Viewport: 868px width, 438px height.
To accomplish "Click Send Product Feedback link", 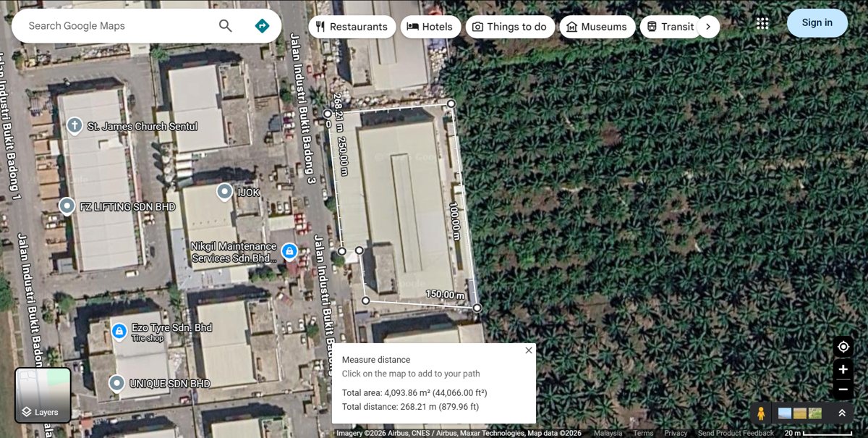I will pos(736,433).
